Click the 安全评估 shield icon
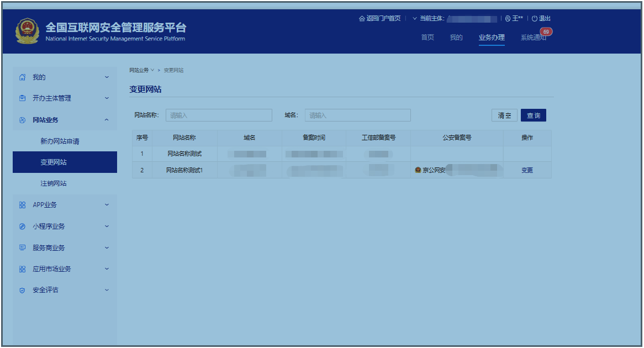 pyautogui.click(x=22, y=290)
